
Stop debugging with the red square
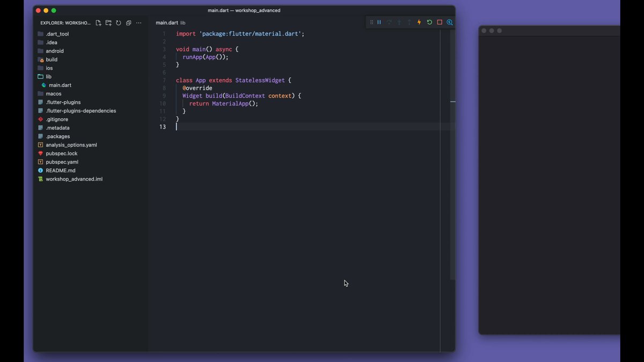point(440,23)
